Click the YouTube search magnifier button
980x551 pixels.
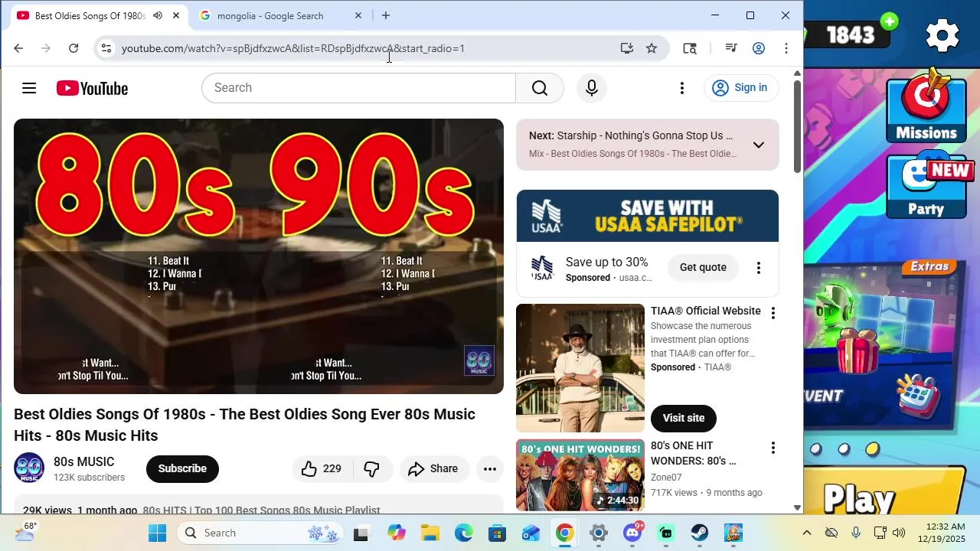click(540, 88)
